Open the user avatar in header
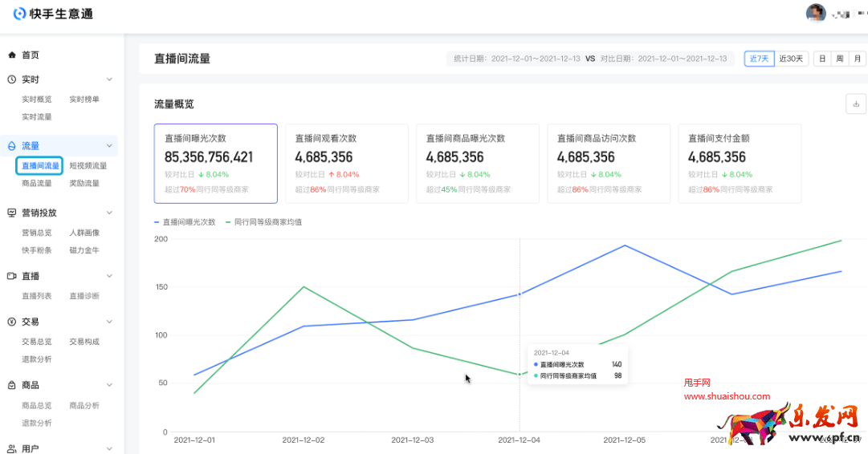This screenshot has width=868, height=454. coord(815,14)
